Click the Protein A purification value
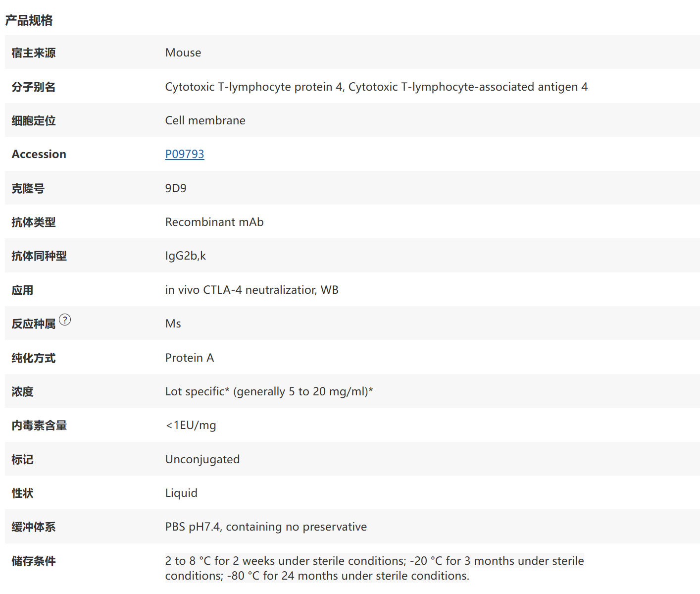700x594 pixels. (190, 358)
